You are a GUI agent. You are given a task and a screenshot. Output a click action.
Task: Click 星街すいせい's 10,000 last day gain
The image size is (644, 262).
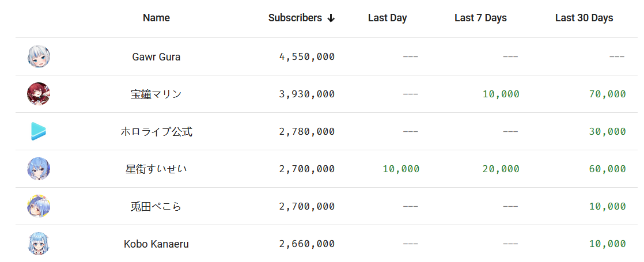pyautogui.click(x=401, y=169)
